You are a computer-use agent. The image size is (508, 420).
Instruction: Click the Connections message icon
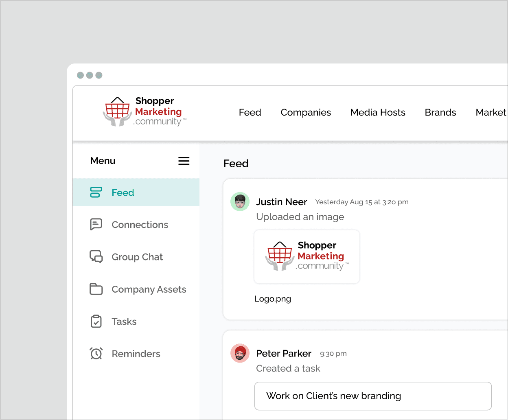(96, 225)
